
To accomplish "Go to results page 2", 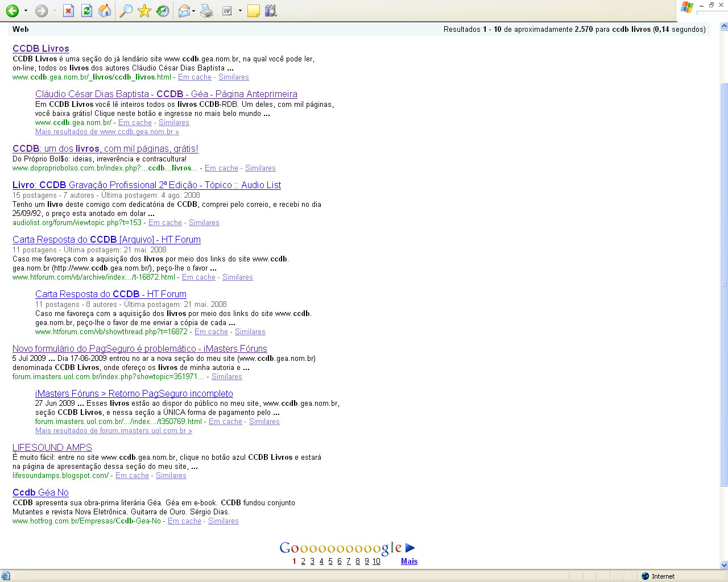I will (x=303, y=562).
